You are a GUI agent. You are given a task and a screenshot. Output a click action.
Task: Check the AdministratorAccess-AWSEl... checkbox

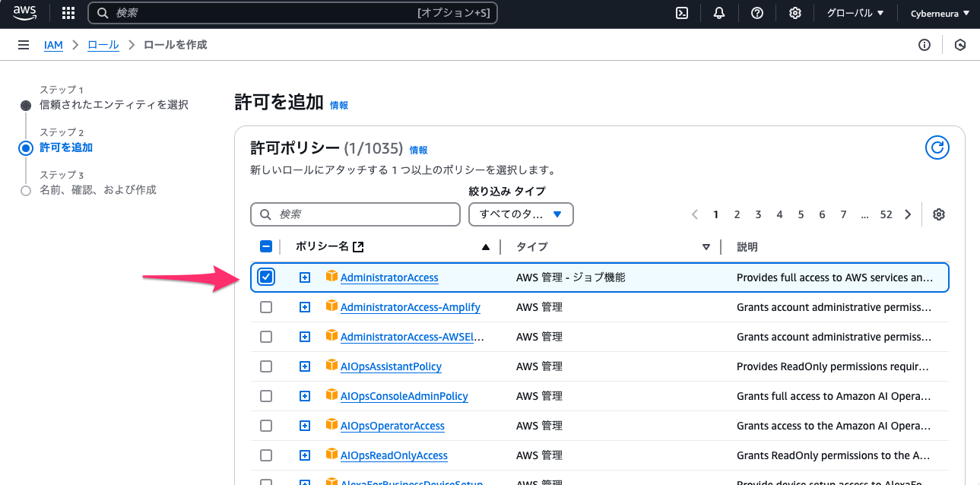[x=266, y=337]
